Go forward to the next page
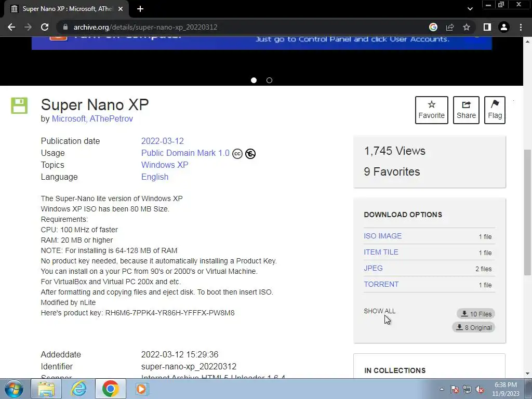This screenshot has height=399, width=532. coord(28,27)
